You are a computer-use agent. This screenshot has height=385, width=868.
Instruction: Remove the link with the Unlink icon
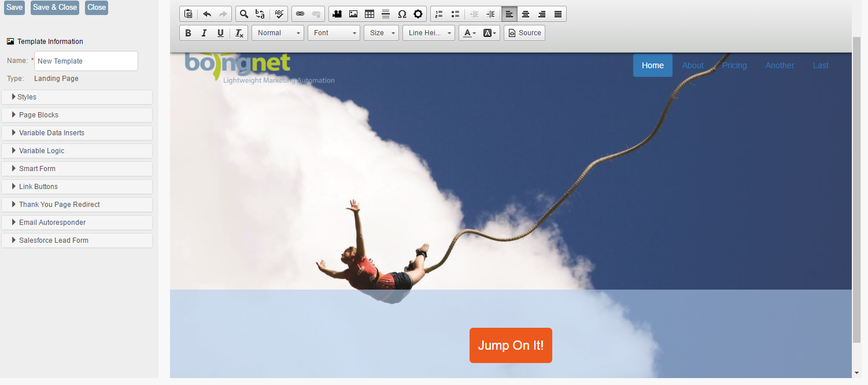pyautogui.click(x=316, y=14)
